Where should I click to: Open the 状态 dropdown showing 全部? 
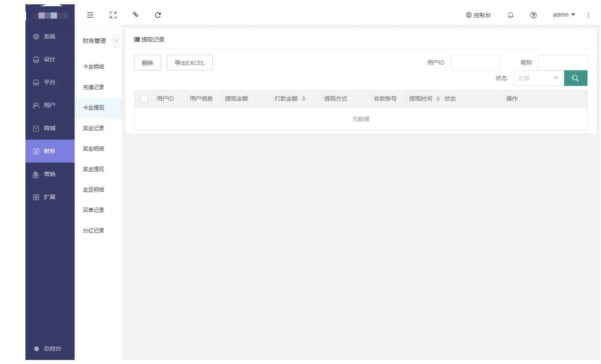pyautogui.click(x=538, y=78)
